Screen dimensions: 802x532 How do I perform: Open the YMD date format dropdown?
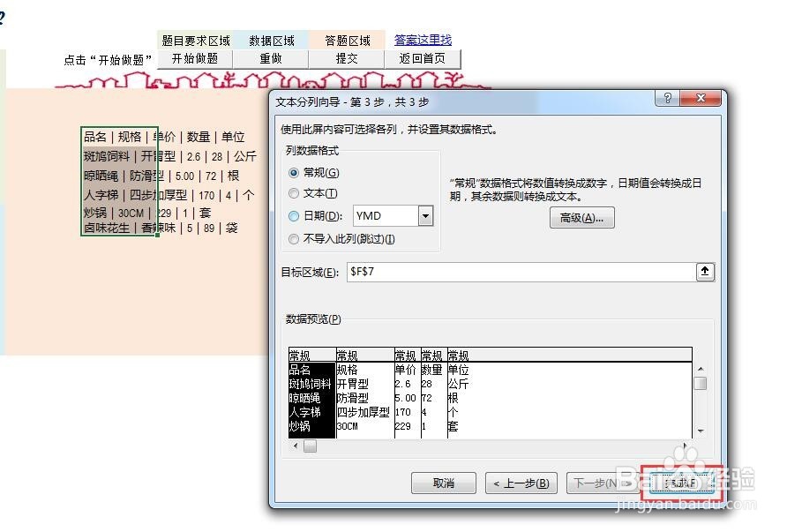[423, 215]
